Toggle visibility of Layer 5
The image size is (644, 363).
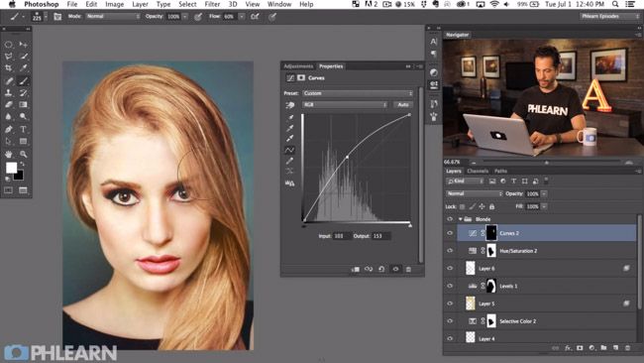point(450,303)
